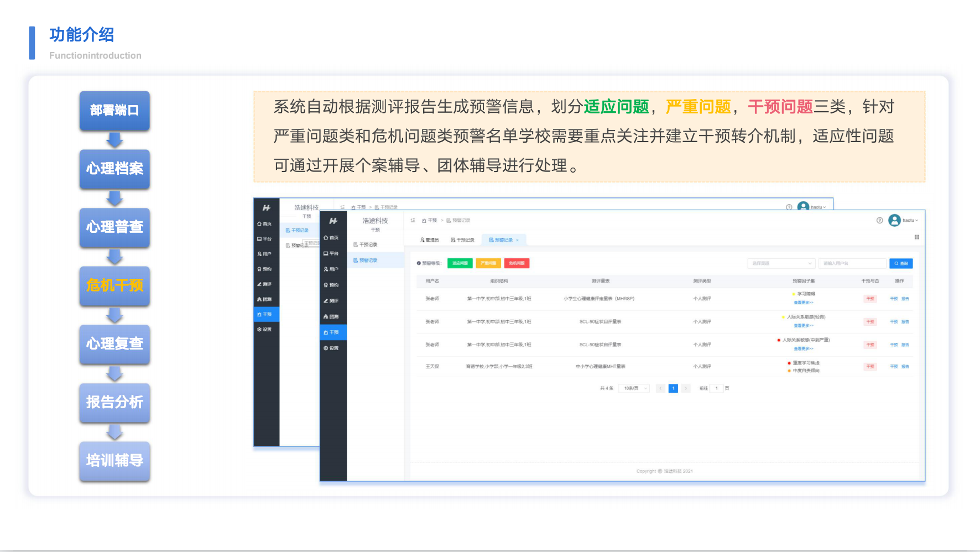Click the H logo in the front window
This screenshot has width=980, height=552.
click(x=333, y=221)
